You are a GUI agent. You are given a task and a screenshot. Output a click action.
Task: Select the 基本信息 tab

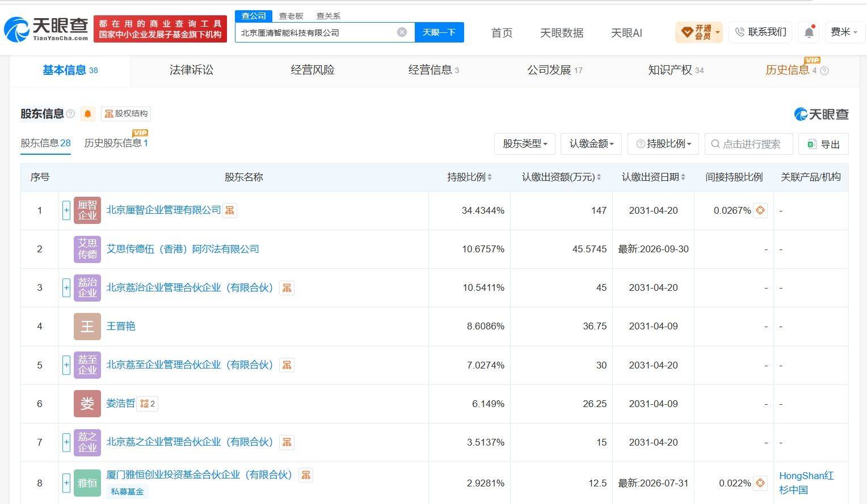tap(70, 70)
